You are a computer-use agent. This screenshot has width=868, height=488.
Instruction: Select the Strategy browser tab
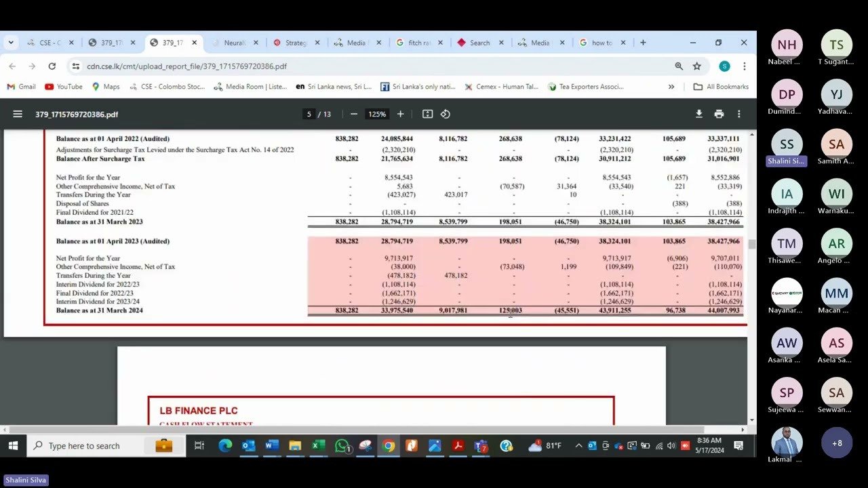[298, 42]
